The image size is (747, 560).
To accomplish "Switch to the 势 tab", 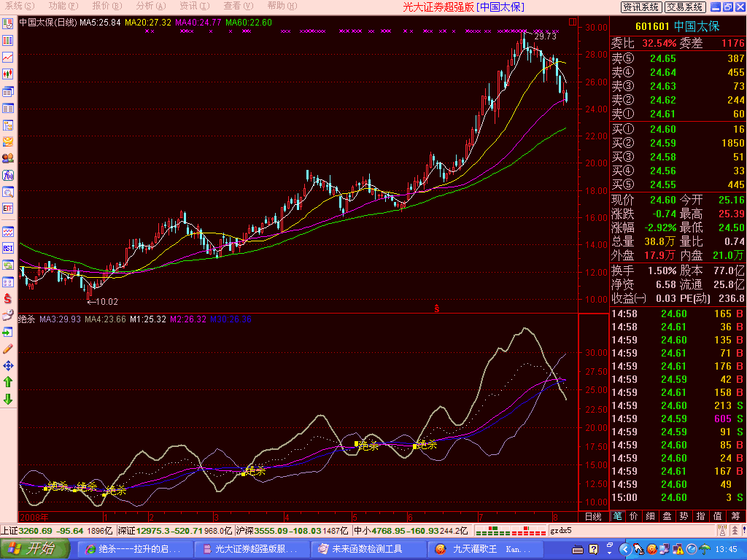I will (684, 516).
